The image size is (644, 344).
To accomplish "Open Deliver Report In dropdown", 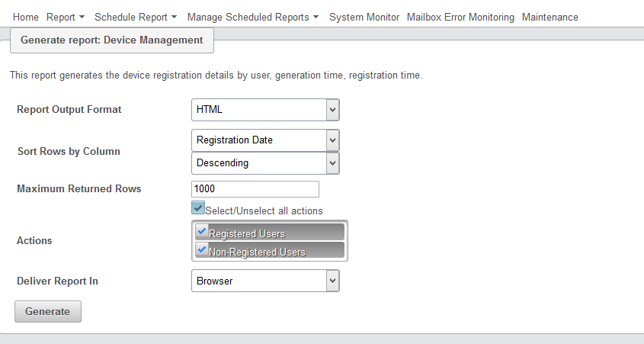I will (264, 281).
